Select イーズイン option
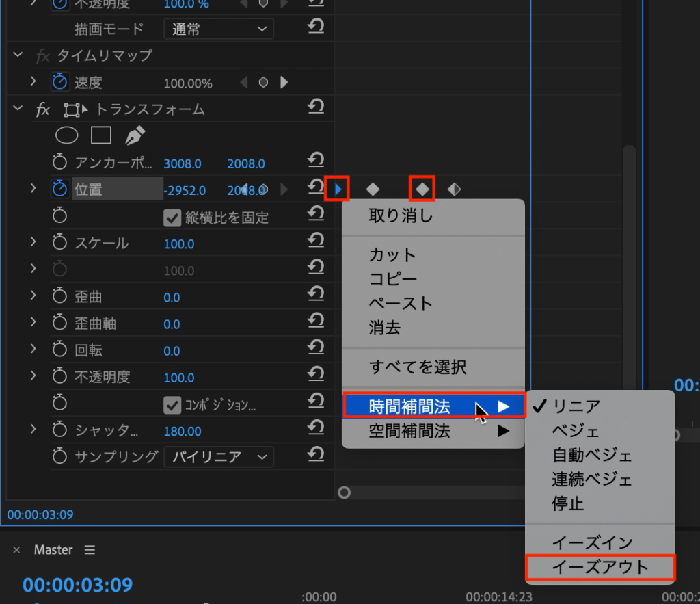 click(600, 543)
